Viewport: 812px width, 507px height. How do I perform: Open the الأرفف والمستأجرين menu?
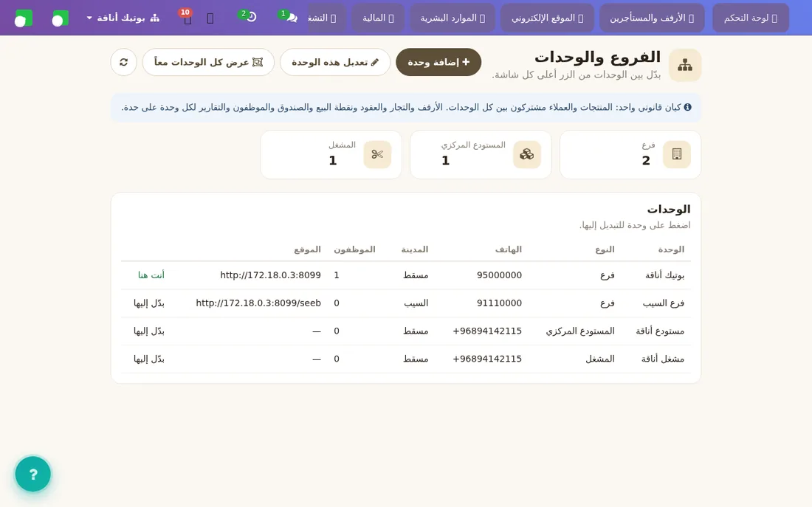pos(652,18)
